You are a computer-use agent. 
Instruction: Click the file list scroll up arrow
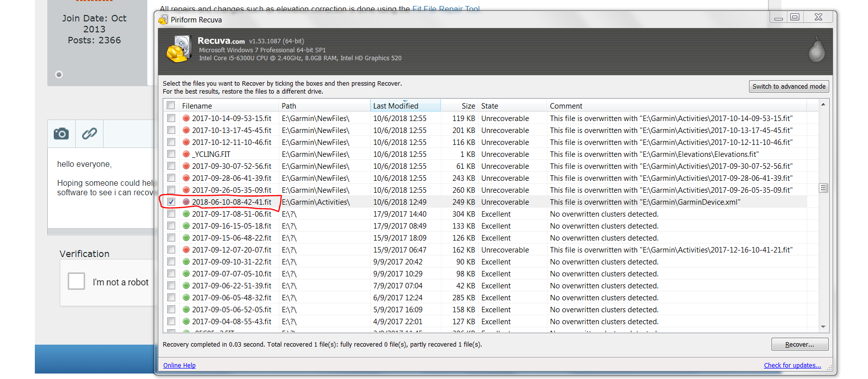[x=823, y=105]
